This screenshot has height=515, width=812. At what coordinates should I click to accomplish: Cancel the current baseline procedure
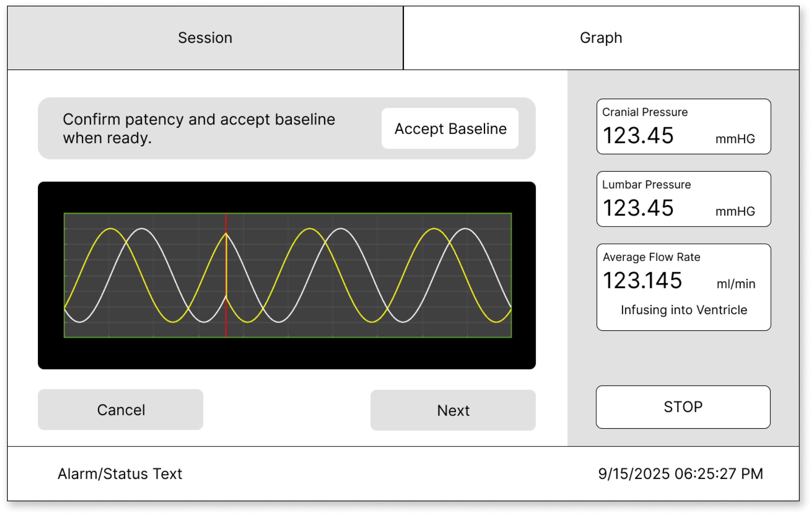point(120,410)
